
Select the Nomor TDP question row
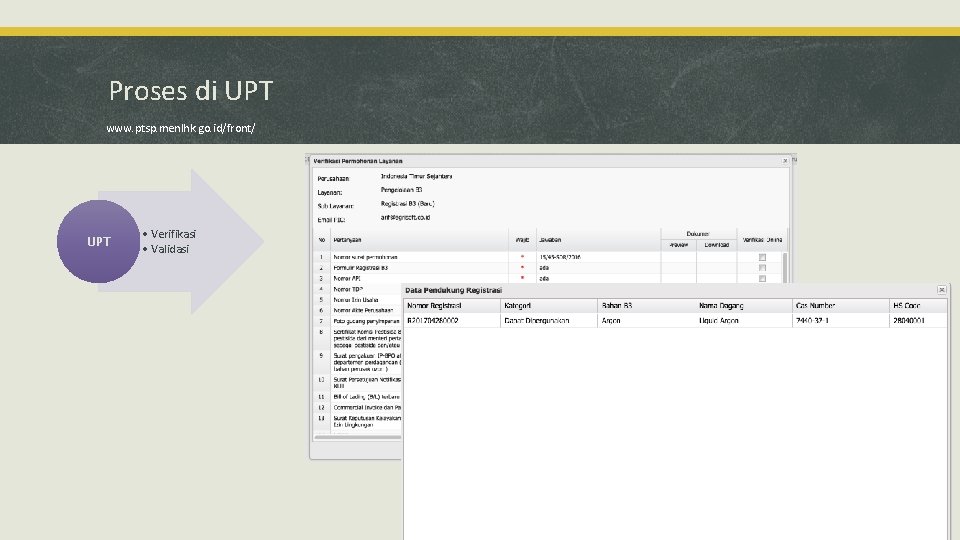358,289
